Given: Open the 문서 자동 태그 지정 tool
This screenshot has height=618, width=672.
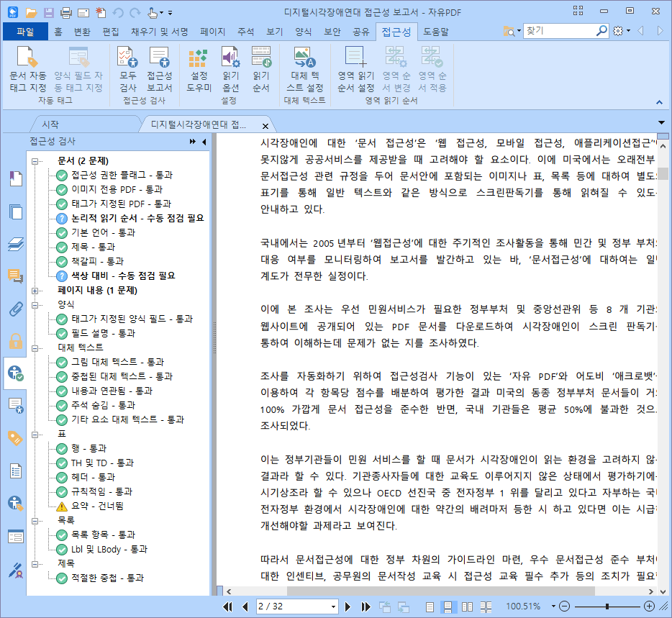Looking at the screenshot, I should (x=28, y=70).
